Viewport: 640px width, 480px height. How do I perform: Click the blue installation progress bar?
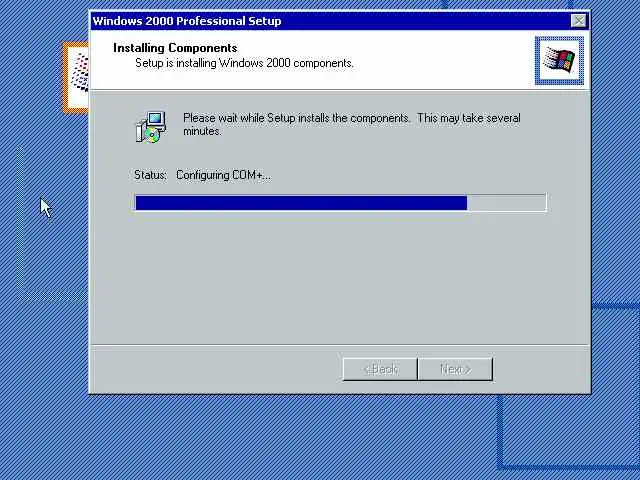tap(340, 203)
